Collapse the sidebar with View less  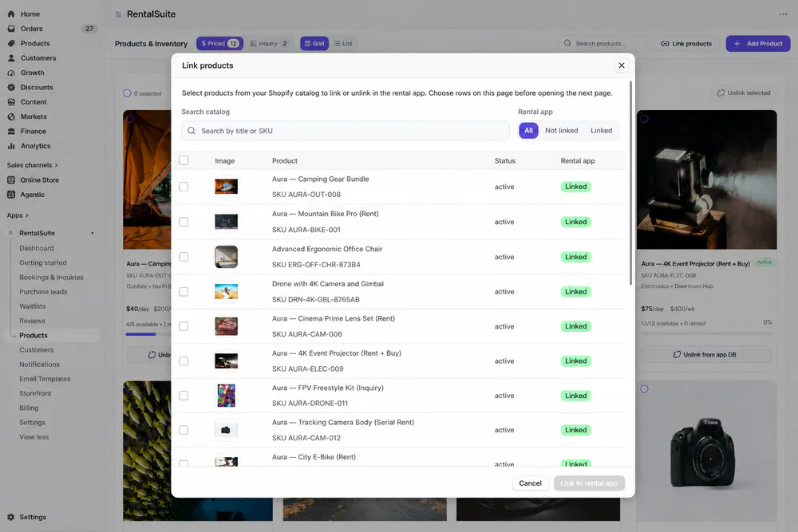tap(34, 437)
